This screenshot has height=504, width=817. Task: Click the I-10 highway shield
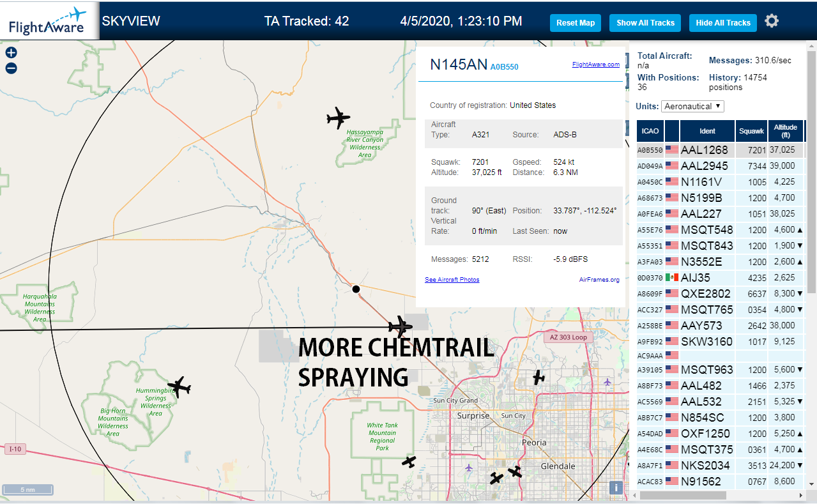coord(16,449)
